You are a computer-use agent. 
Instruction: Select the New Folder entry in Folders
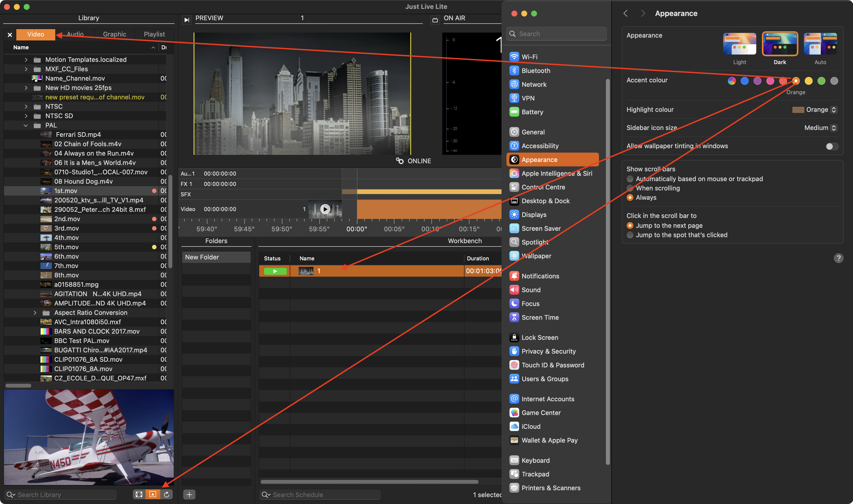tap(216, 257)
